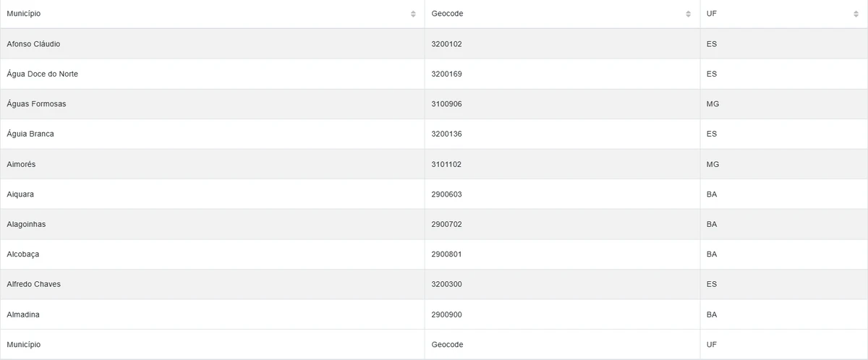The image size is (868, 360).
Task: Sort table by Geocode header
Action: pos(448,14)
